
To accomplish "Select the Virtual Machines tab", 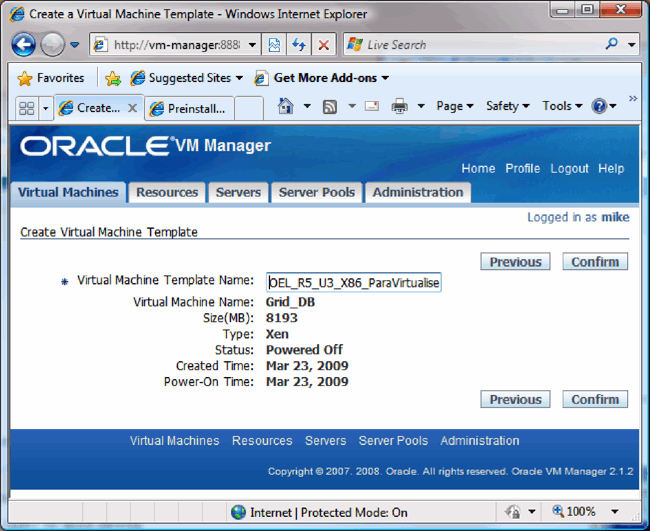I will (68, 192).
